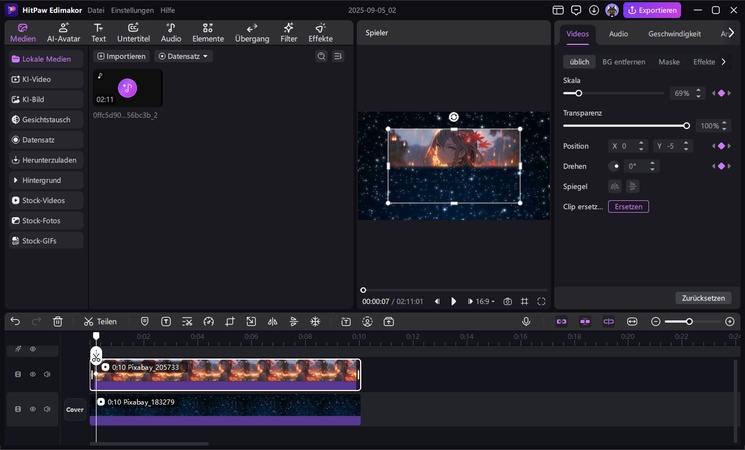This screenshot has width=745, height=450.
Task: Open the Datensatz dropdown in media panel
Action: (x=183, y=56)
